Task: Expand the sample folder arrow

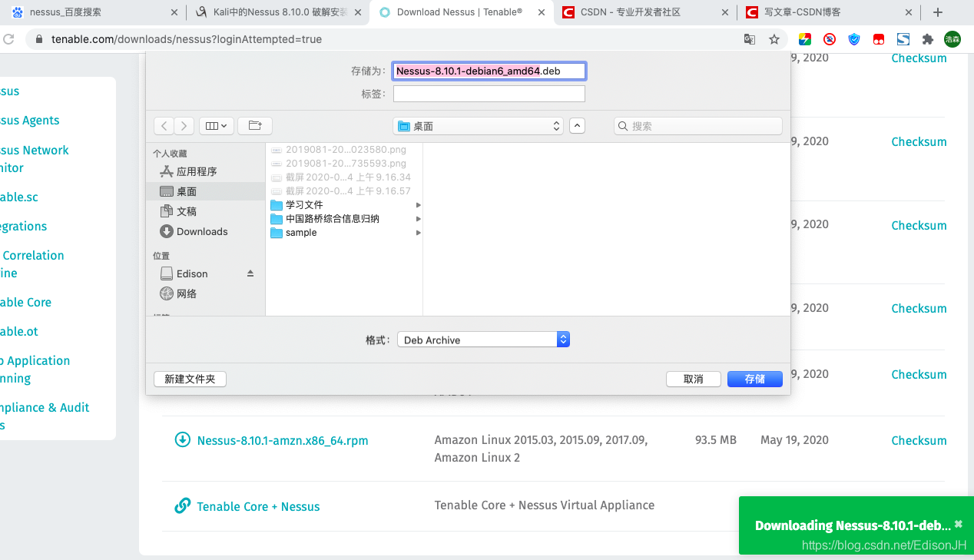Action: (x=419, y=233)
